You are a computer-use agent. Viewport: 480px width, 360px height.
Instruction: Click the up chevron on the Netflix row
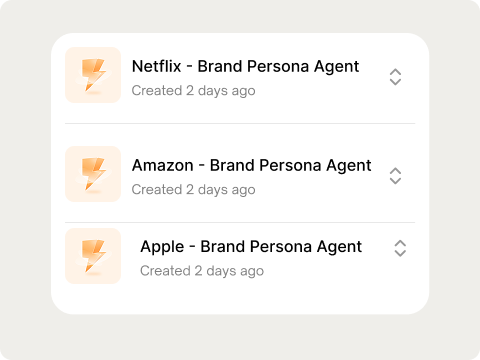pyautogui.click(x=395, y=72)
